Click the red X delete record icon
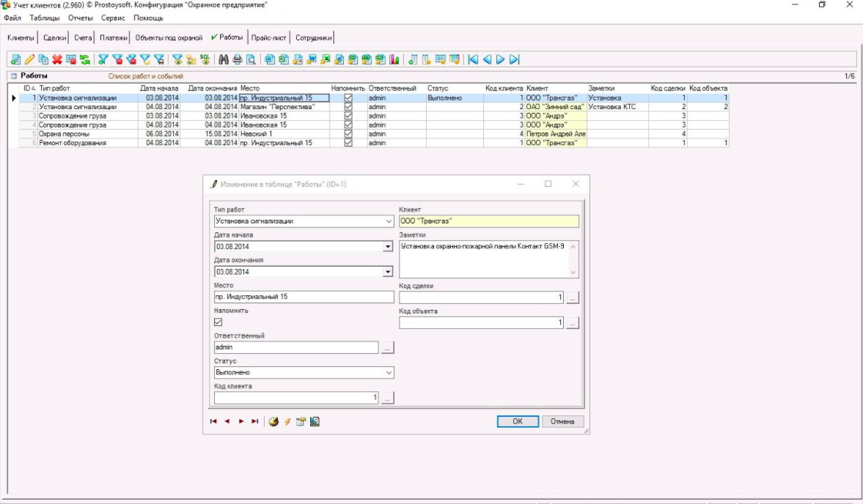 pyautogui.click(x=57, y=59)
